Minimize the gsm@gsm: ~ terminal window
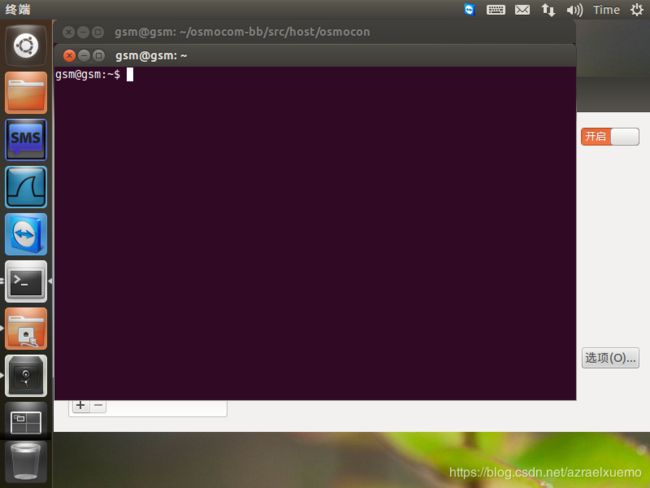 coord(84,56)
